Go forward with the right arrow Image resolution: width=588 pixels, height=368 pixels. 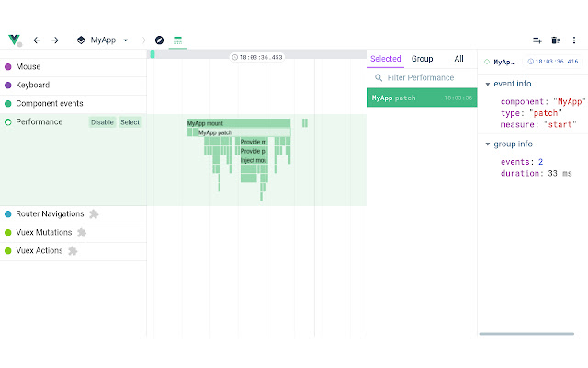pos(55,40)
